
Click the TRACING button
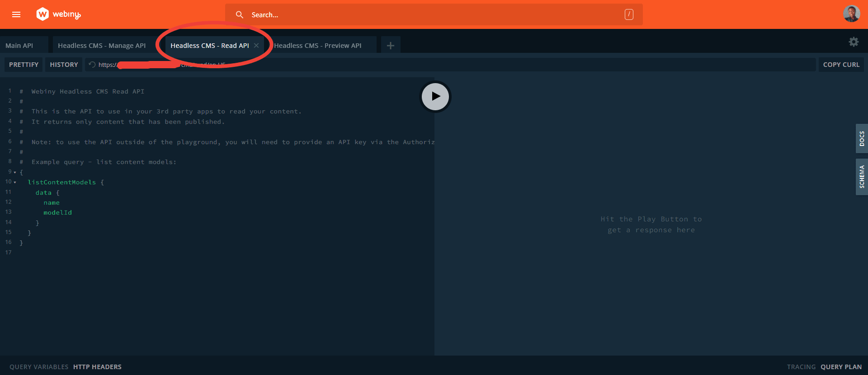coord(801,367)
